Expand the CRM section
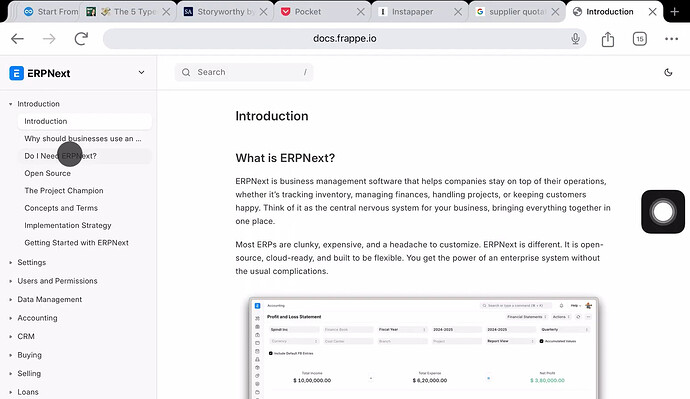Viewport: 690px width, 399px height. pos(11,336)
